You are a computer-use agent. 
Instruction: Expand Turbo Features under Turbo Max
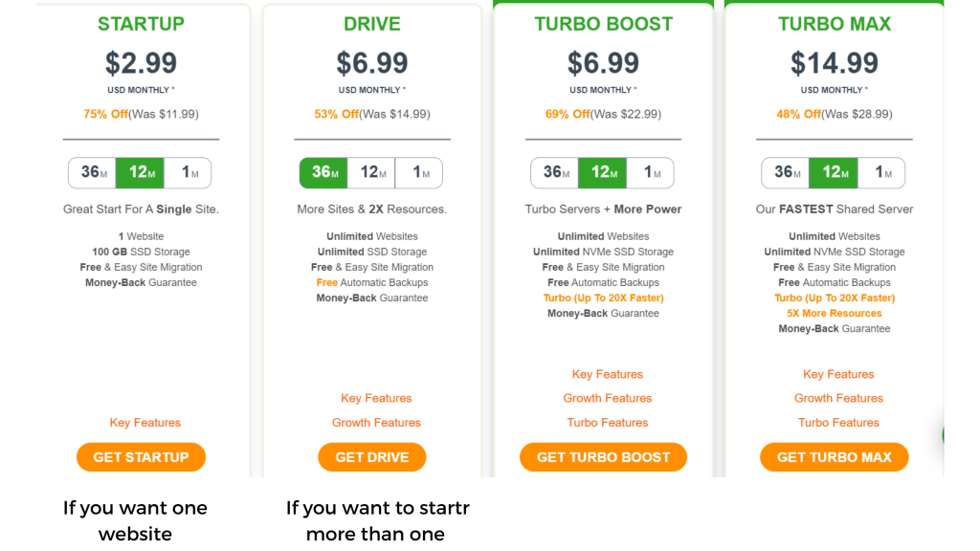[838, 423]
